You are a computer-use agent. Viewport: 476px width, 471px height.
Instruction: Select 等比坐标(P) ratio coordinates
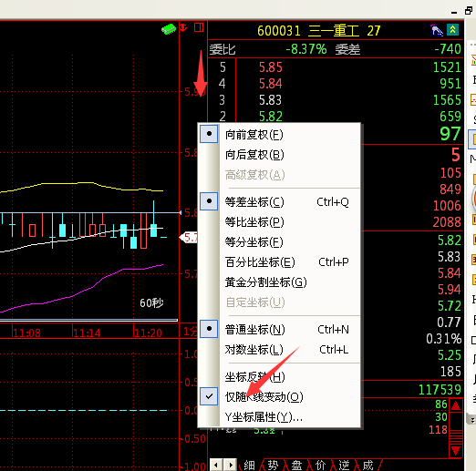tap(279, 222)
